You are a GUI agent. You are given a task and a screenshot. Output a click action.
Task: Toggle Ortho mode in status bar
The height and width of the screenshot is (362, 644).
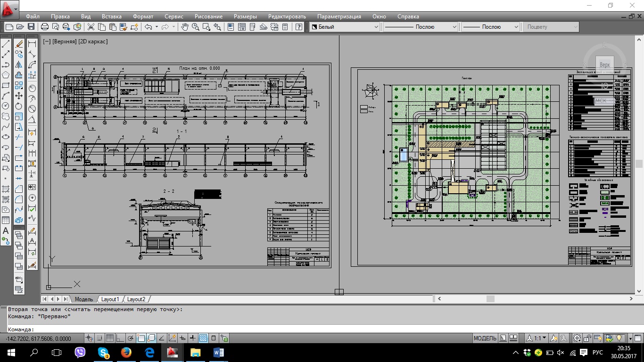click(120, 338)
